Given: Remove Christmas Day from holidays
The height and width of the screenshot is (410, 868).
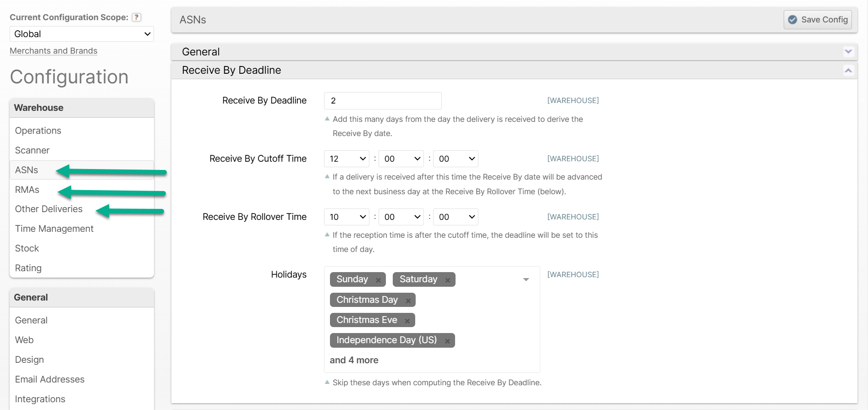Looking at the screenshot, I should 408,301.
